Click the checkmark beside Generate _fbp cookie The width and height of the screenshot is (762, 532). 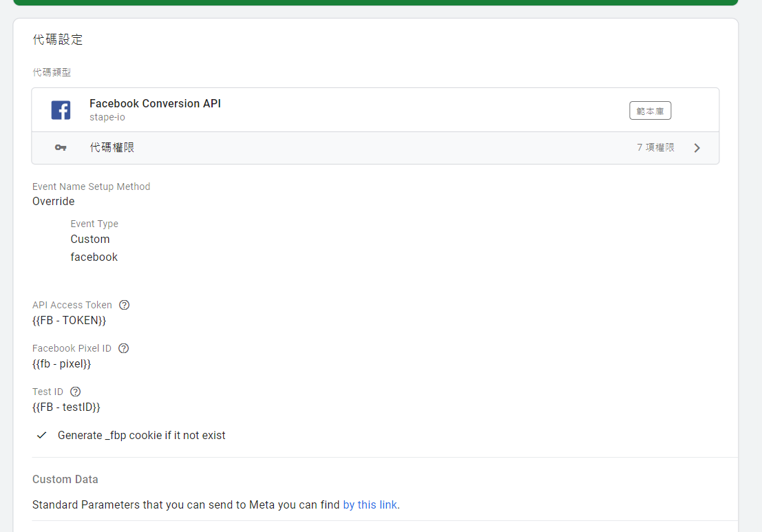point(42,436)
